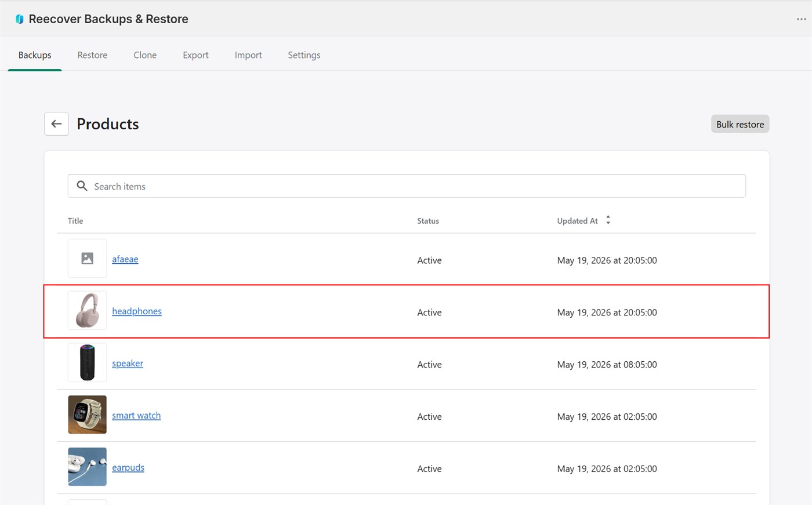The width and height of the screenshot is (812, 505).
Task: Open the afaeae product link
Action: [125, 259]
